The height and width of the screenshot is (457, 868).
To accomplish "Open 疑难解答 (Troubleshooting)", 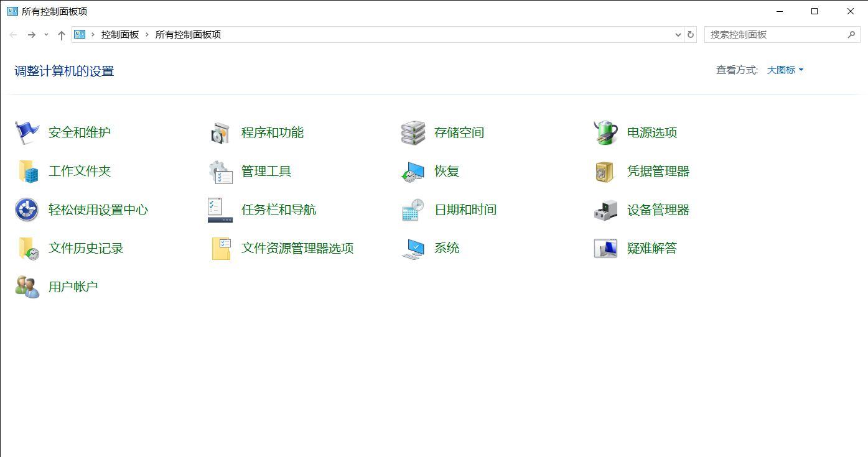I will (x=651, y=248).
